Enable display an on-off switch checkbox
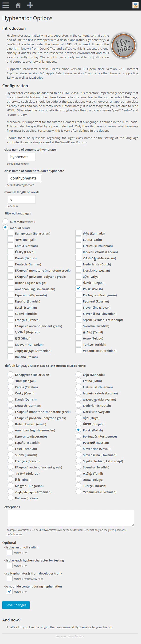141x644 pixels. coord(10,552)
